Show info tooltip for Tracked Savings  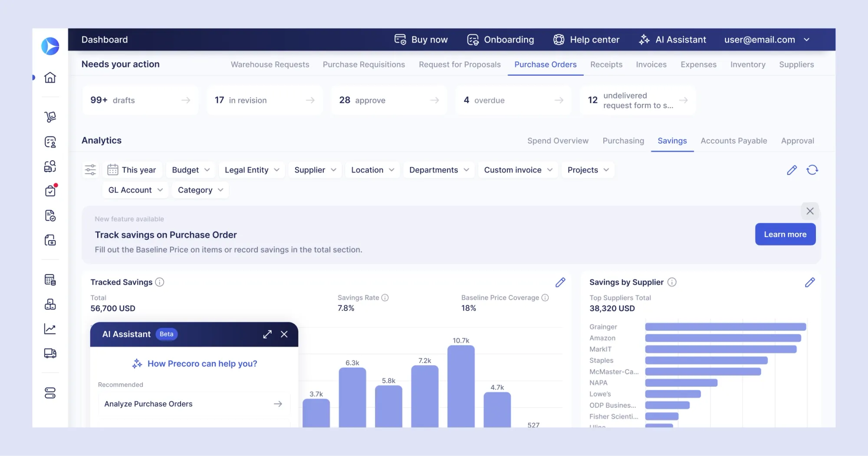coord(160,282)
